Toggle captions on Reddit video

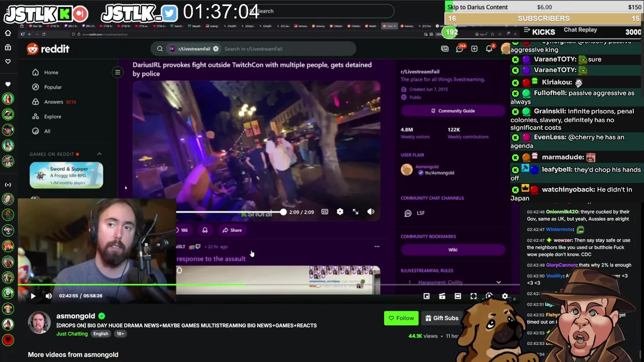pyautogui.click(x=325, y=212)
